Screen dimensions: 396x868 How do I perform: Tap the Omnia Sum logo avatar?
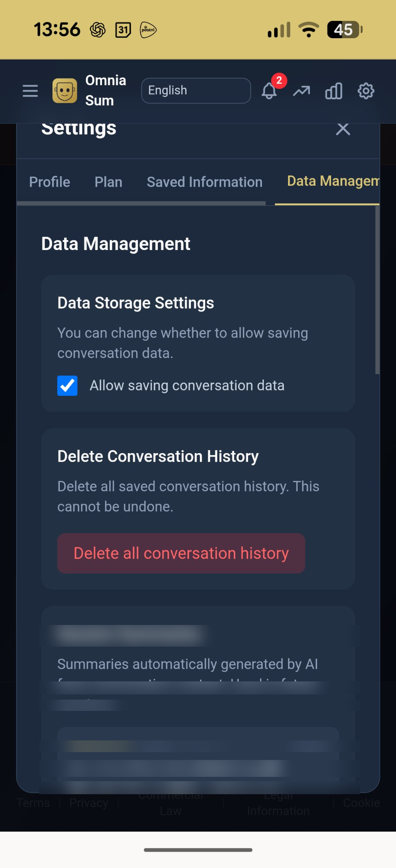pos(65,91)
